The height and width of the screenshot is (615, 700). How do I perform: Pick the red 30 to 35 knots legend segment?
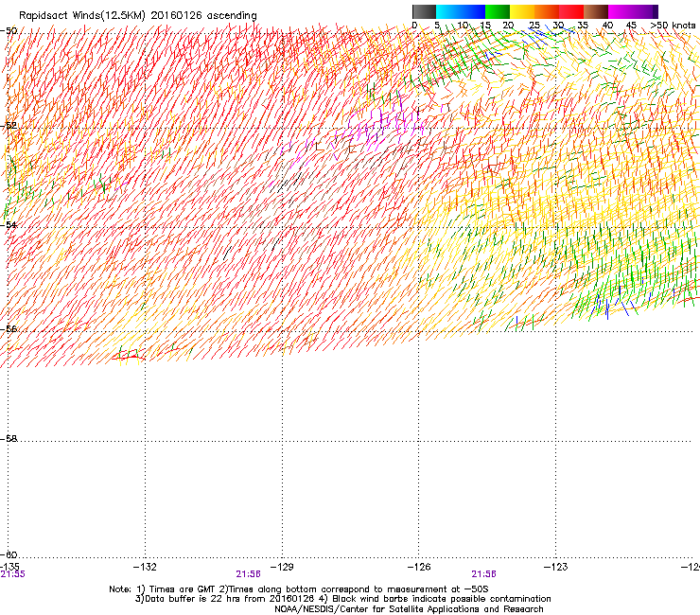[571, 11]
